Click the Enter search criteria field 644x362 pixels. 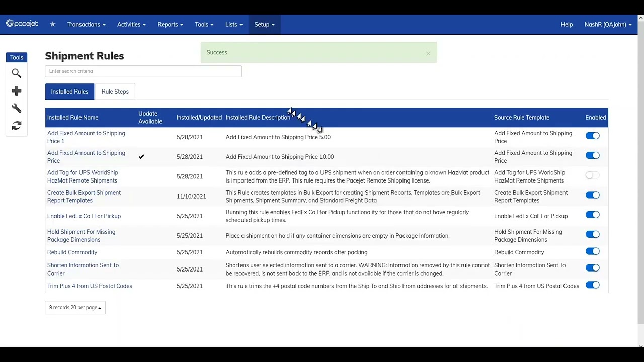143,71
